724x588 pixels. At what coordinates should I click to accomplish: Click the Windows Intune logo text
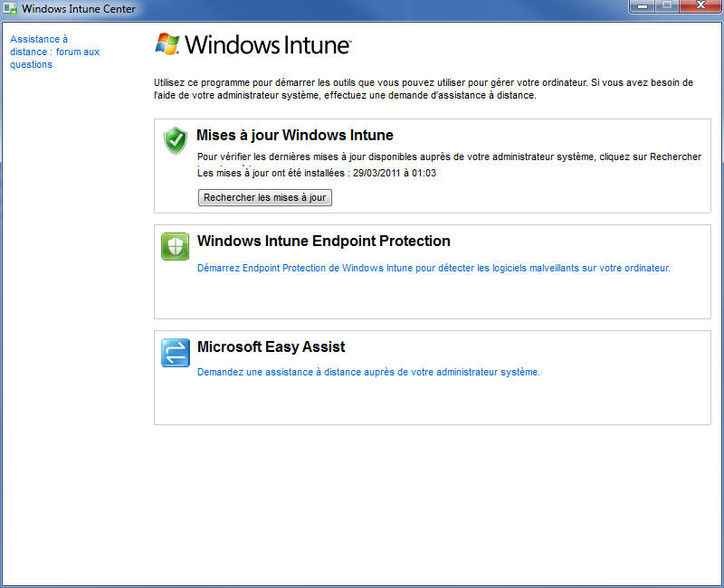pyautogui.click(x=268, y=44)
